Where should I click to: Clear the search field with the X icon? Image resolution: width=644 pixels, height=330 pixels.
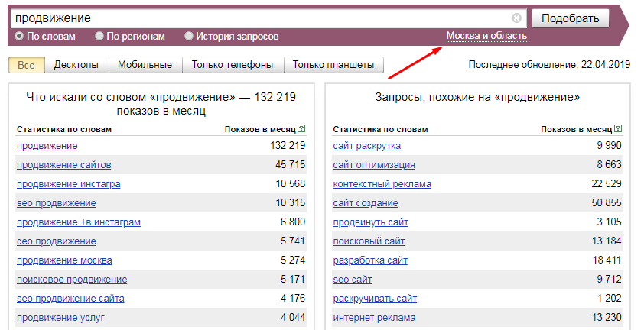pos(516,18)
